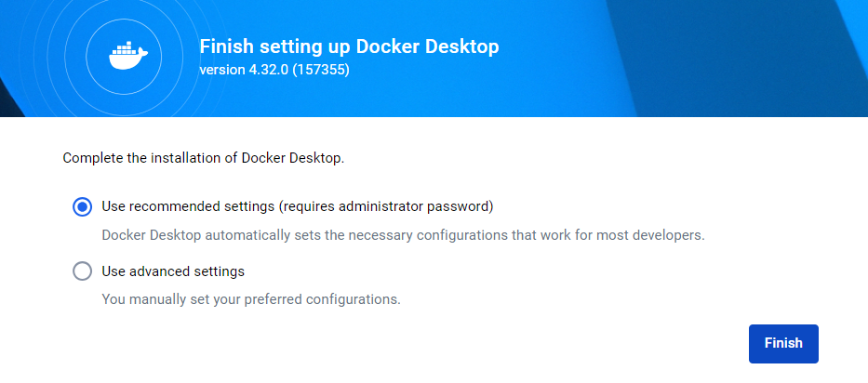
Task: Click the "Finish setting up Docker Desktop" heading
Action: [x=350, y=46]
